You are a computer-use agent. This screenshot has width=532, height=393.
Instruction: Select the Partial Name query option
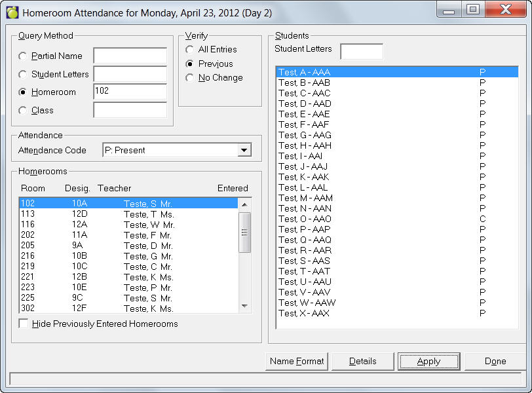pyautogui.click(x=24, y=56)
